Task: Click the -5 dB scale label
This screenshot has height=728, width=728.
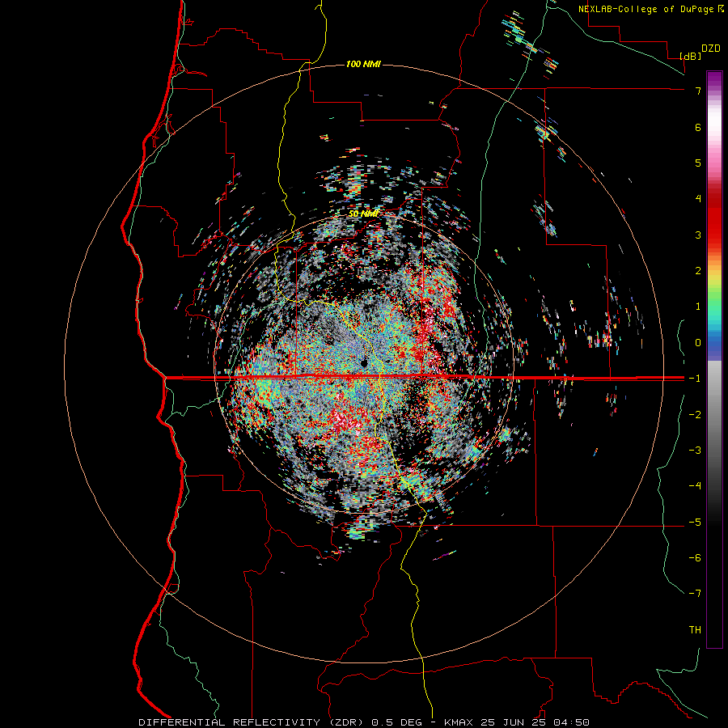Action: [x=695, y=523]
